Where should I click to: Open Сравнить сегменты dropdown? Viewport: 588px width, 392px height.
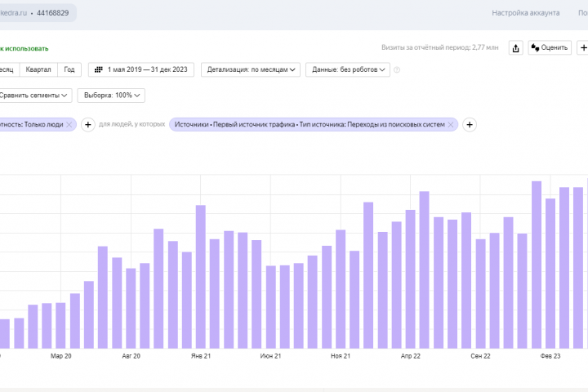[34, 96]
